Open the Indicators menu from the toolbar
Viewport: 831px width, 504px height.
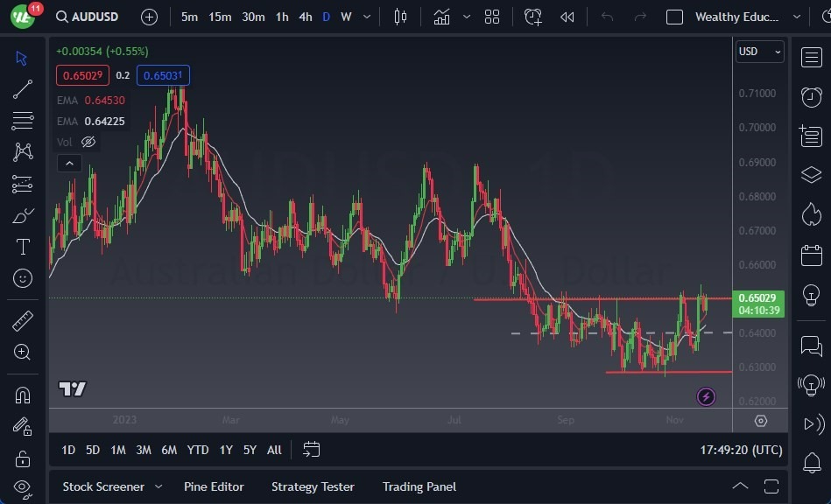pos(441,16)
